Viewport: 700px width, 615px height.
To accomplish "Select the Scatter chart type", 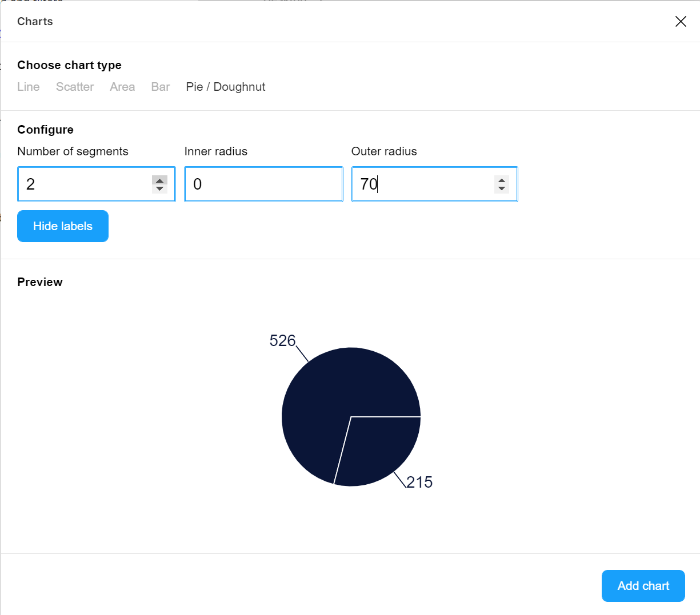I will coord(75,87).
